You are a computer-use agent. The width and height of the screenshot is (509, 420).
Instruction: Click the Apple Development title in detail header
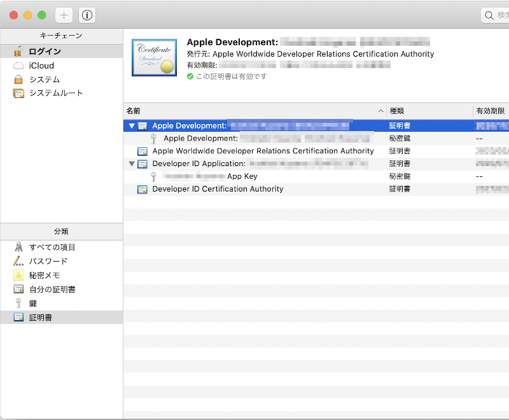[232, 42]
